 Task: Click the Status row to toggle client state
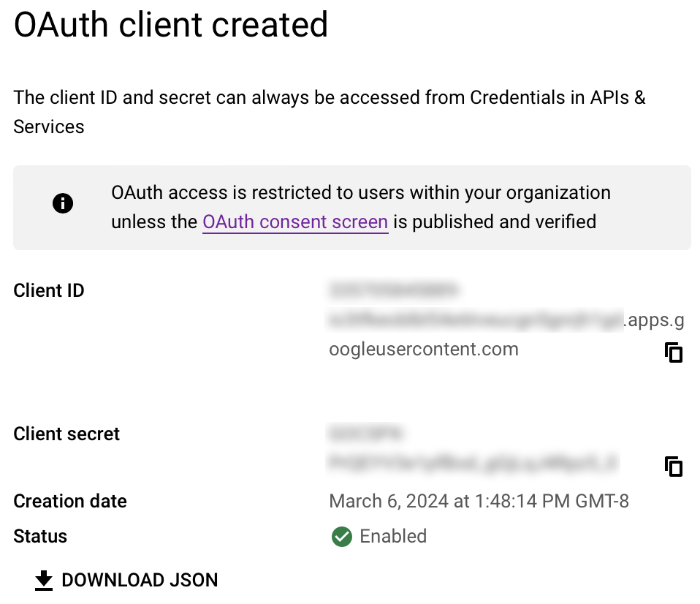point(40,536)
